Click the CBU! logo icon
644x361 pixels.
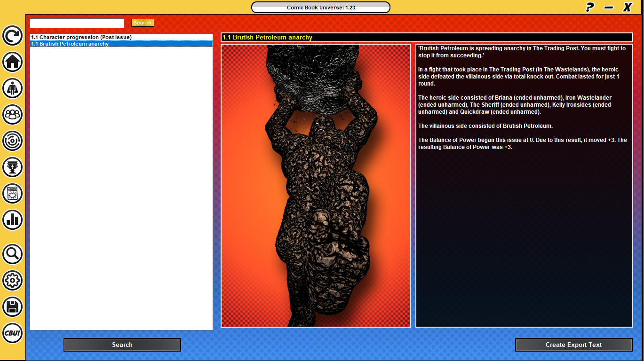13,333
